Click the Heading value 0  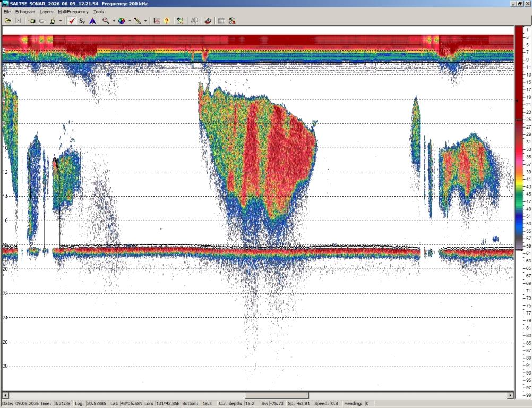(369, 404)
